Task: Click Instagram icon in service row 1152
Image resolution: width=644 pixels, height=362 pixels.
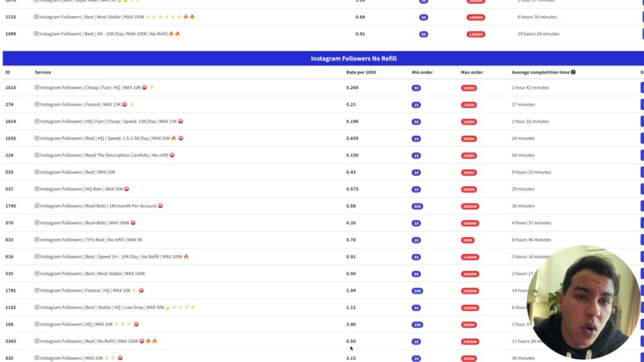Action: click(x=37, y=307)
